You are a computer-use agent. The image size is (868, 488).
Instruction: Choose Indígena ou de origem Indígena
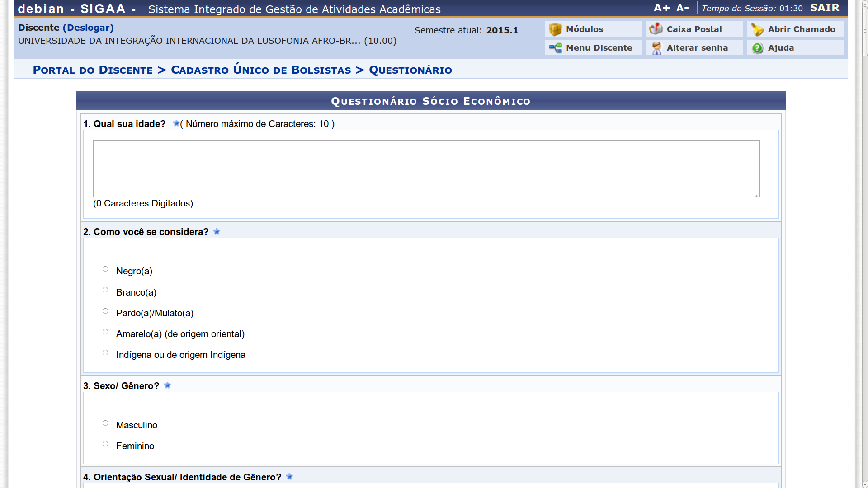pyautogui.click(x=105, y=352)
